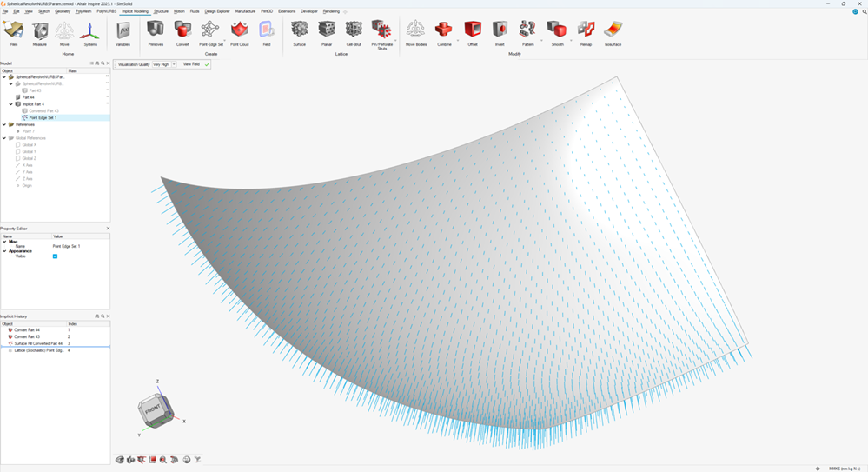This screenshot has width=868, height=472.
Task: Open the Point Cloud tool
Action: (240, 30)
